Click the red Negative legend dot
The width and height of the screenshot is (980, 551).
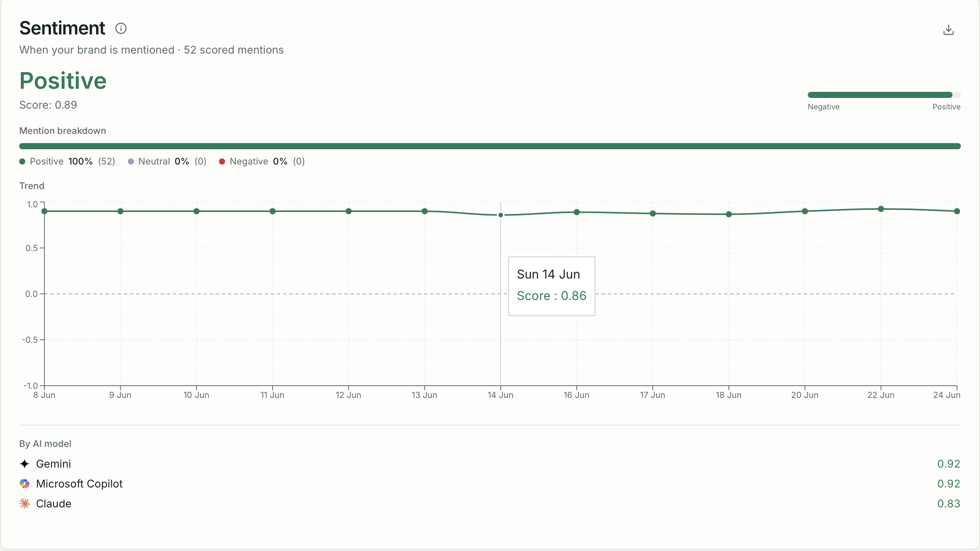[x=222, y=161]
